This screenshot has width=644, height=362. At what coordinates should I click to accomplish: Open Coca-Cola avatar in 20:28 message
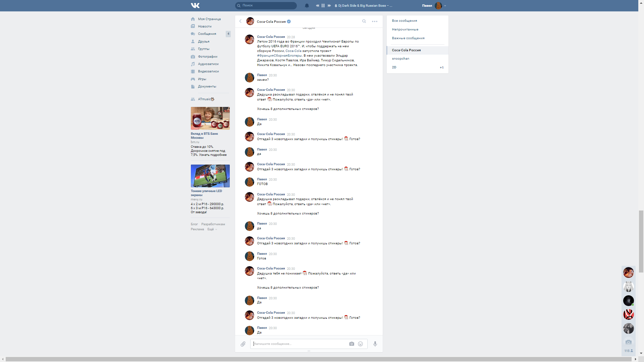click(x=249, y=39)
